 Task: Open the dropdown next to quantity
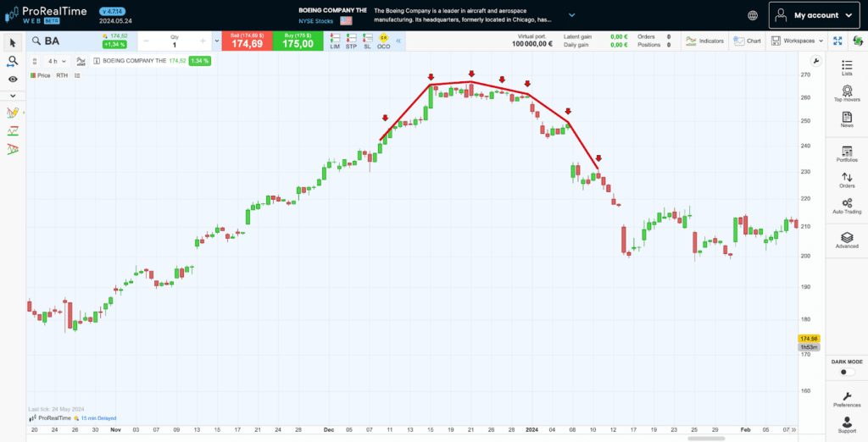pos(216,41)
